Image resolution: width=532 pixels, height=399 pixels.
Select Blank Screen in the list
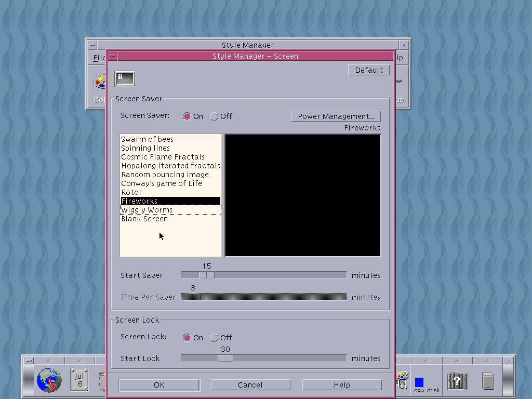[x=170, y=219]
